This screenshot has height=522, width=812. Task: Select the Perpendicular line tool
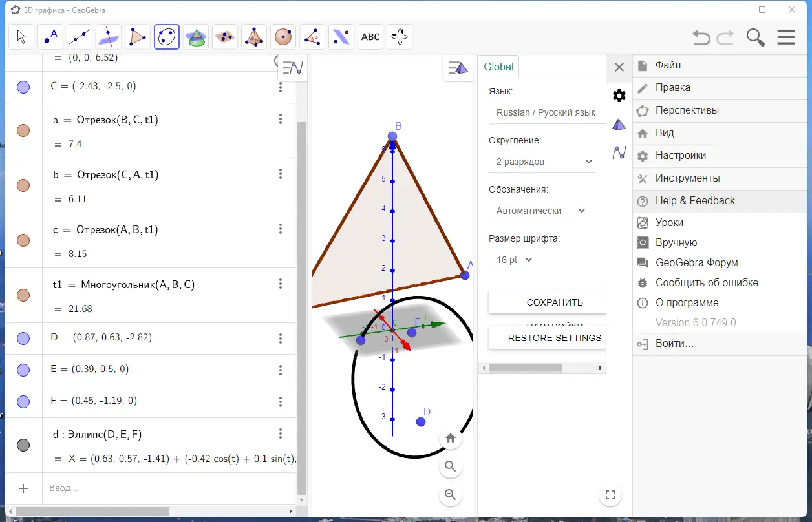point(109,37)
